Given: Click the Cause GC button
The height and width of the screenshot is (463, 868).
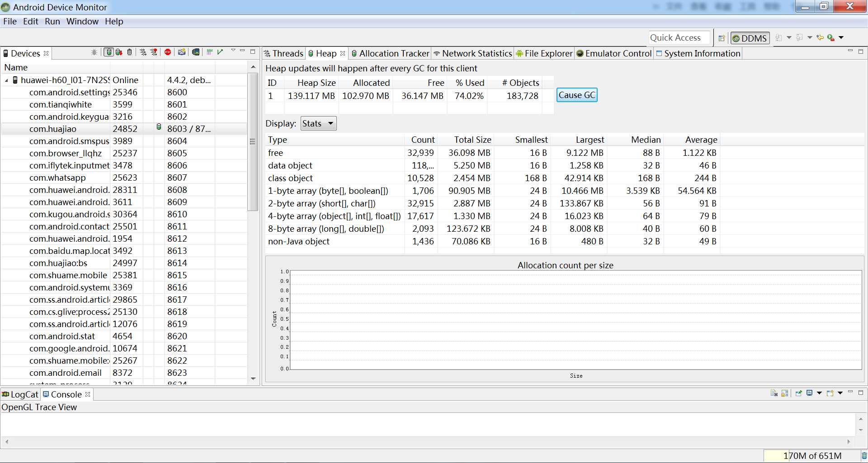Looking at the screenshot, I should (577, 95).
